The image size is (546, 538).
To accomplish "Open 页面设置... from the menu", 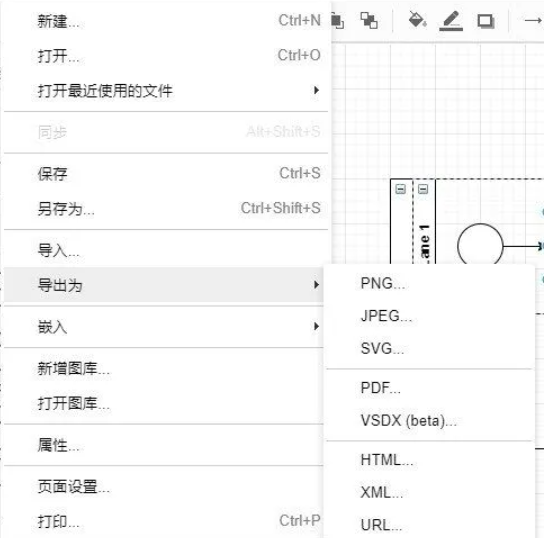I will pos(164,486).
